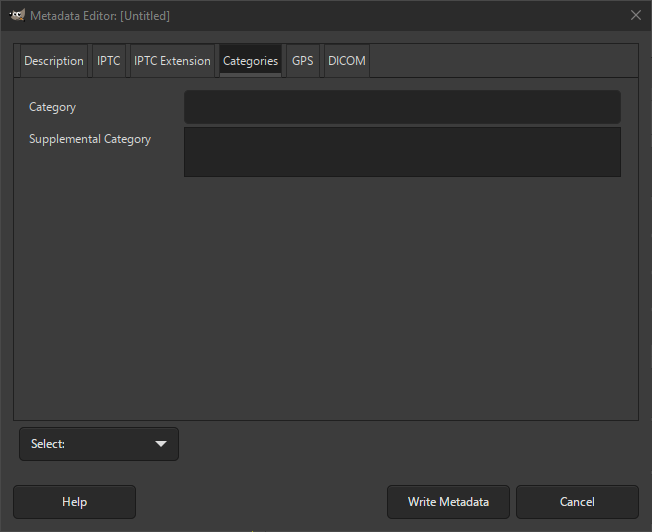Focus the Category text field
652x532 pixels.
tap(402, 107)
